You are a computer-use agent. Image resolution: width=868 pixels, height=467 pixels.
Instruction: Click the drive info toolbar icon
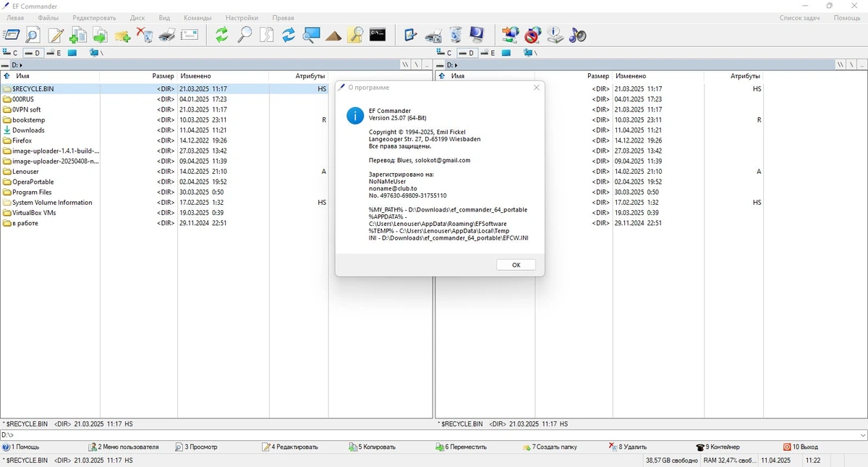(x=555, y=35)
